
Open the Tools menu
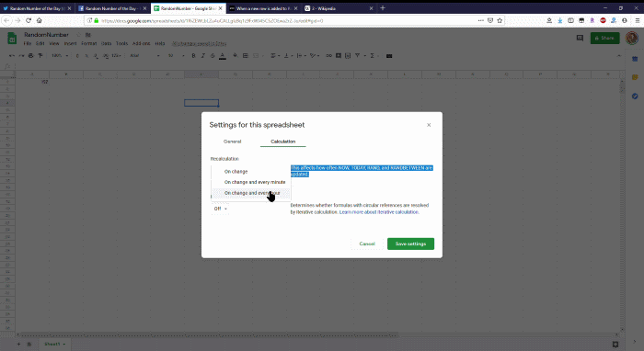[x=121, y=43]
